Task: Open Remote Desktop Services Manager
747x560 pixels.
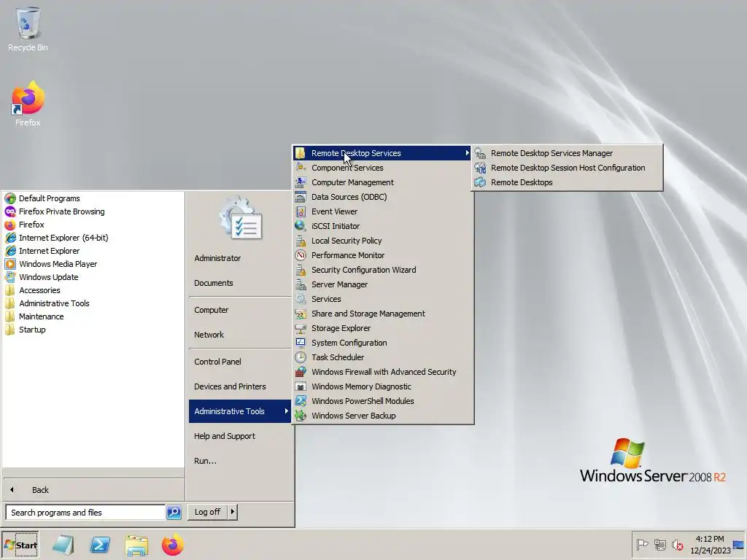Action: pyautogui.click(x=567, y=153)
